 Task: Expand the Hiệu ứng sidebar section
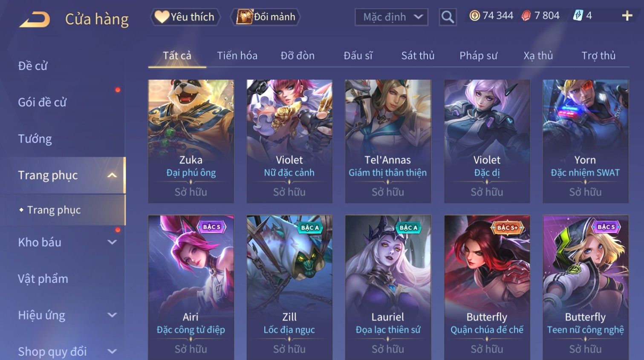click(112, 315)
